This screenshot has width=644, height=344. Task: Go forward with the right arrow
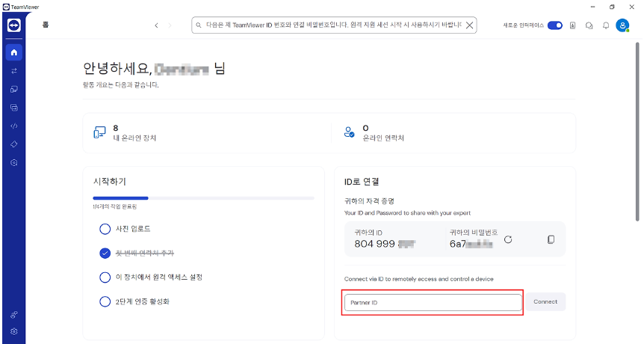point(170,25)
